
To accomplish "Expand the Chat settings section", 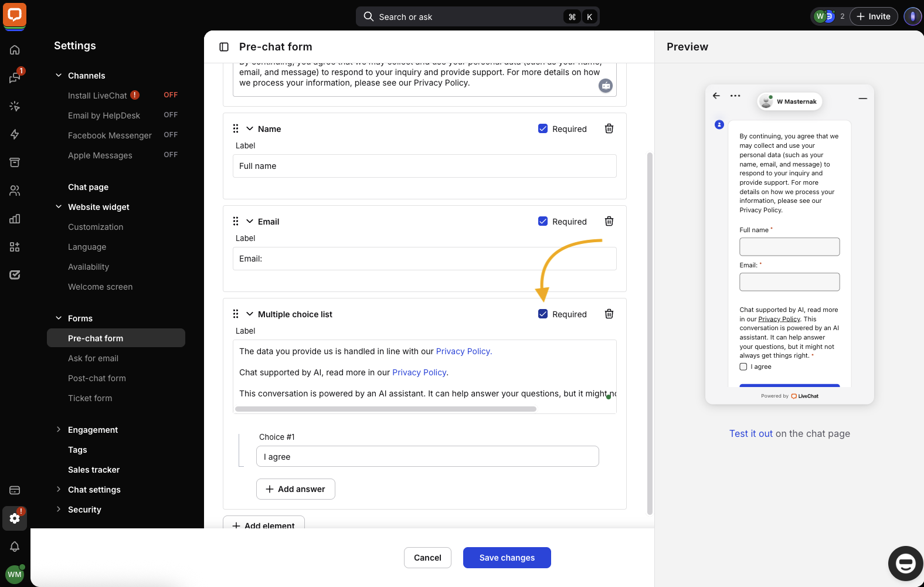I will [59, 489].
